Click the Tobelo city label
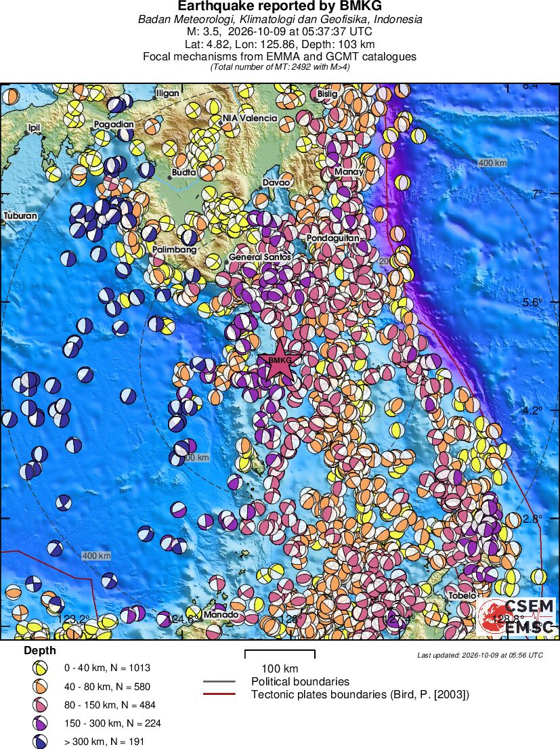Image resolution: width=560 pixels, height=749 pixels. pyautogui.click(x=462, y=596)
